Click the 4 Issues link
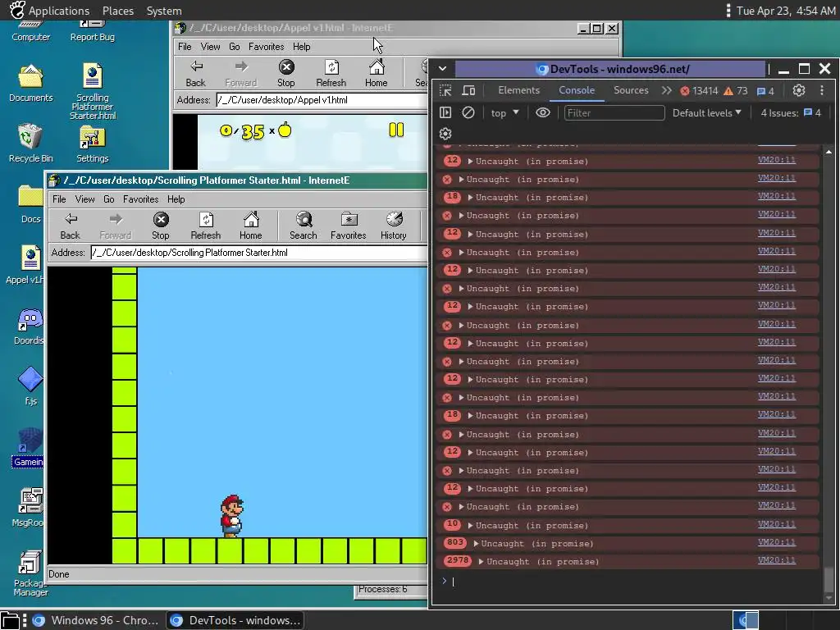This screenshot has width=840, height=630. coord(791,112)
